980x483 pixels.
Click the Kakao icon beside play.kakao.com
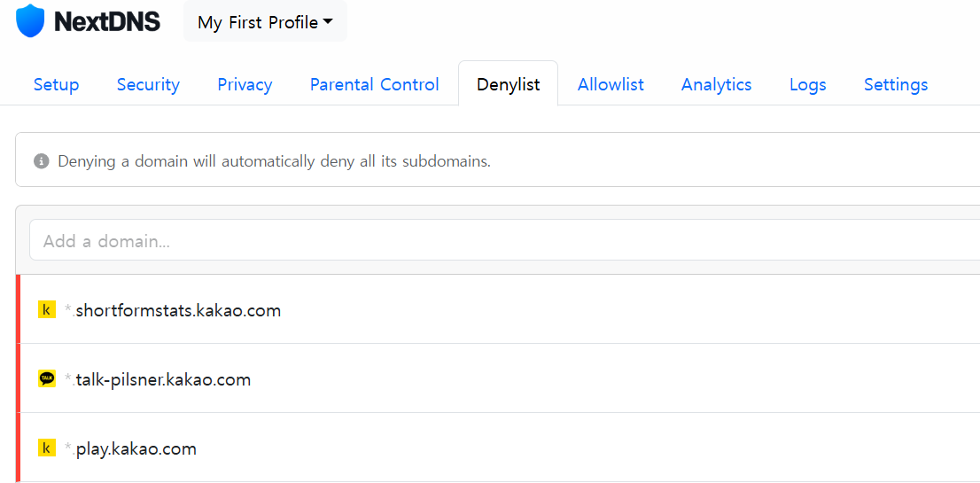click(x=47, y=448)
